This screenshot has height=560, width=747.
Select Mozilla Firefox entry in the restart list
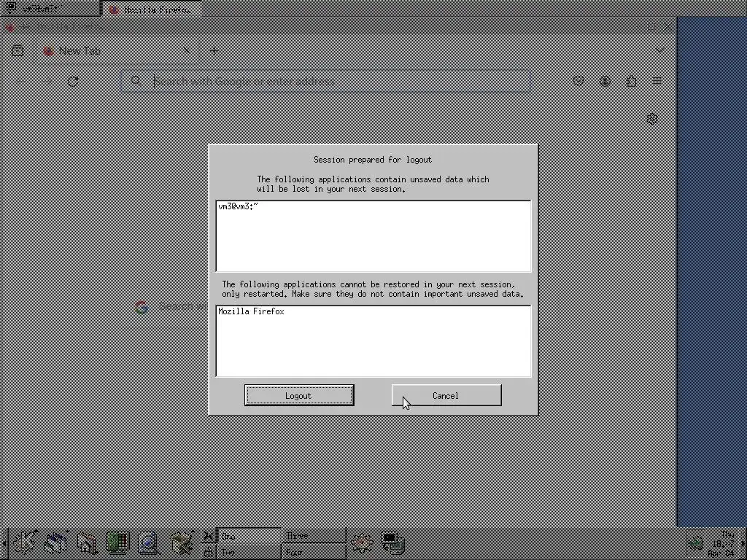[x=251, y=311]
